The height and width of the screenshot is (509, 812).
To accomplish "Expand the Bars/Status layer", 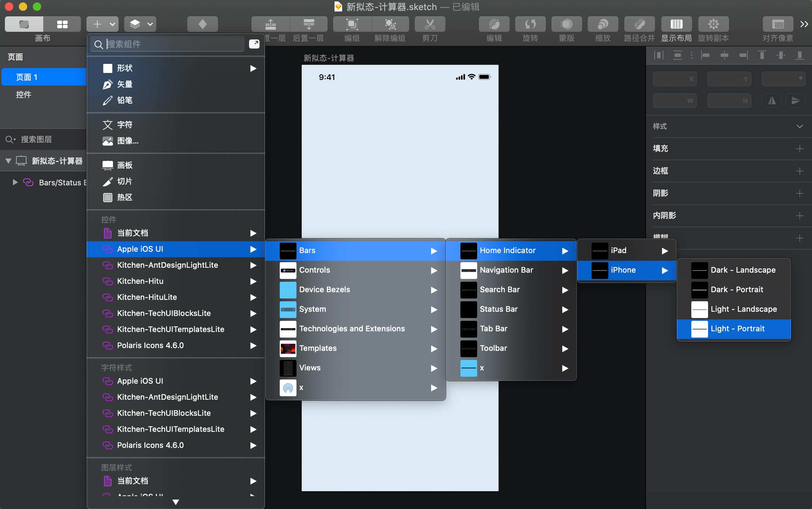I will coord(15,182).
